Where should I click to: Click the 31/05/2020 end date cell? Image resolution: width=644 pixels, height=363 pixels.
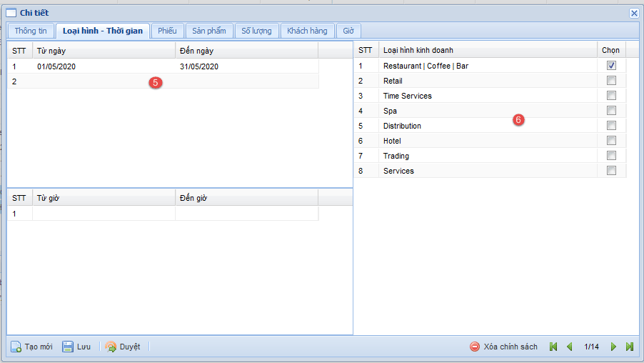pyautogui.click(x=247, y=66)
